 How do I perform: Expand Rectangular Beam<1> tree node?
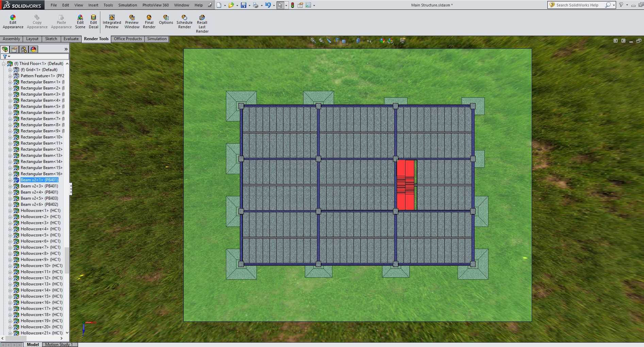(x=10, y=82)
